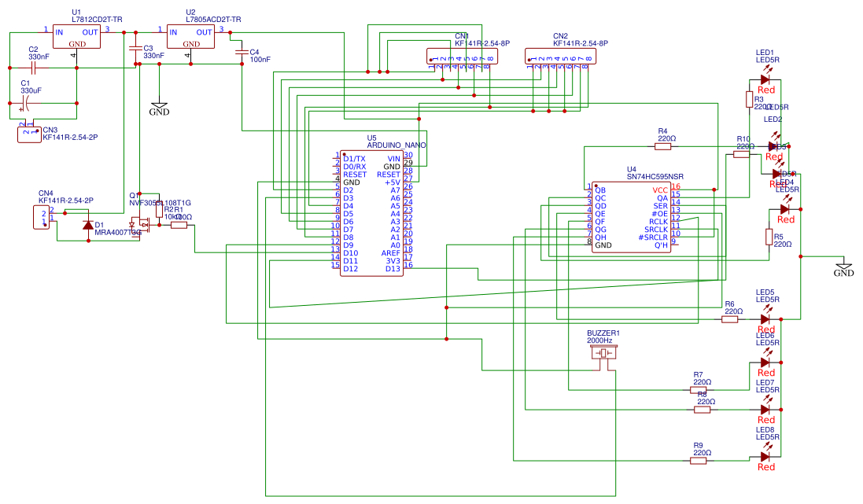Select the D1/TX pin label on Arduino

pos(354,159)
